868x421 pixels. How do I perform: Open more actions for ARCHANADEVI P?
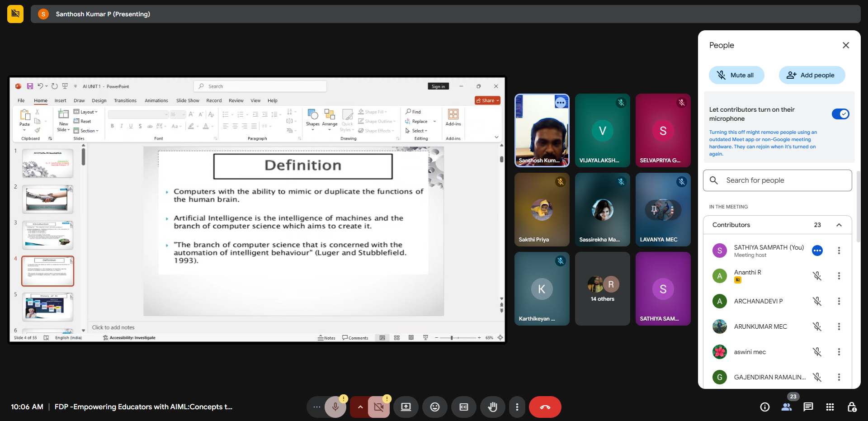839,301
